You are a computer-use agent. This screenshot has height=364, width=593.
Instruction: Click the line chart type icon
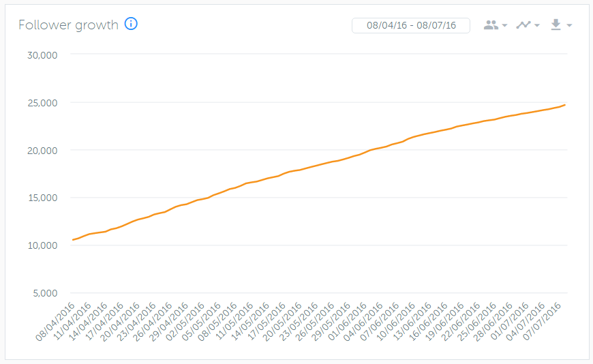tap(523, 25)
